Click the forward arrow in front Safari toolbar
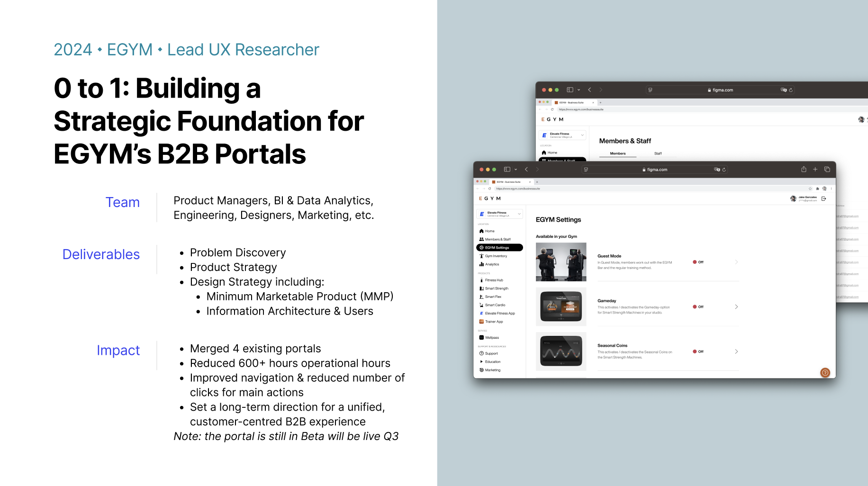 pyautogui.click(x=537, y=169)
